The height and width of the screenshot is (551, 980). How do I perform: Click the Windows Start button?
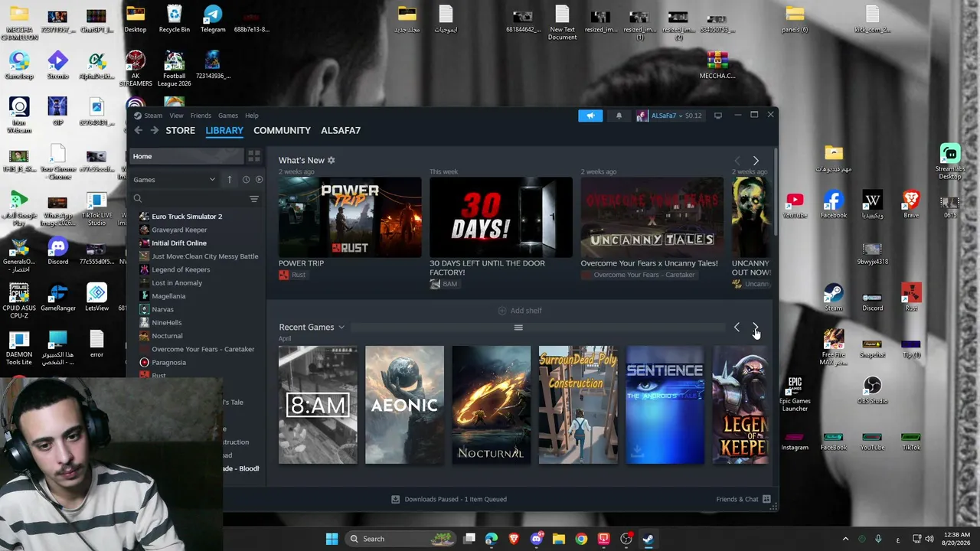click(332, 539)
